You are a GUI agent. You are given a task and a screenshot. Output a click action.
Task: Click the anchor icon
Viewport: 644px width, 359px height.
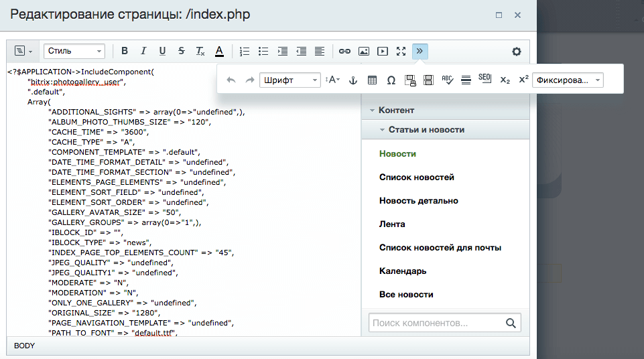354,80
